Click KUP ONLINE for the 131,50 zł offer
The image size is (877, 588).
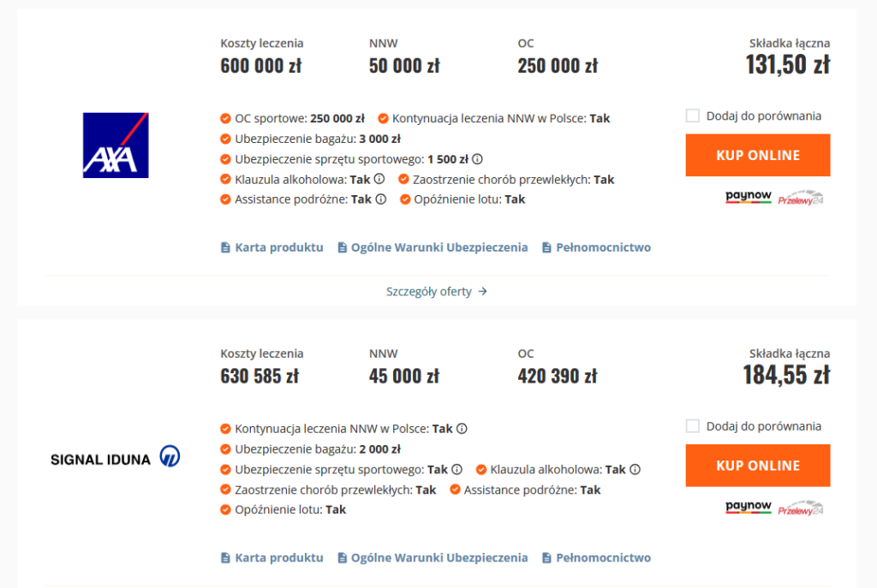tap(758, 155)
